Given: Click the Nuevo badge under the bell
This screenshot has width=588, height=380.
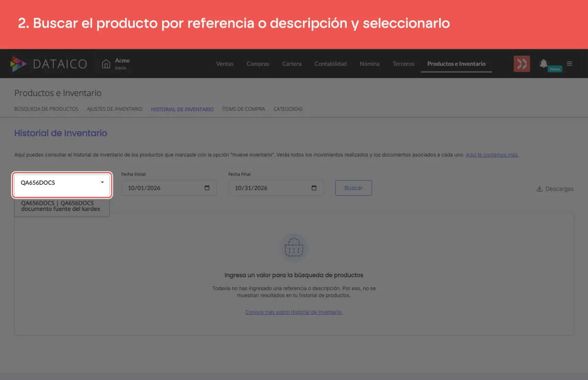Looking at the screenshot, I should 555,69.
